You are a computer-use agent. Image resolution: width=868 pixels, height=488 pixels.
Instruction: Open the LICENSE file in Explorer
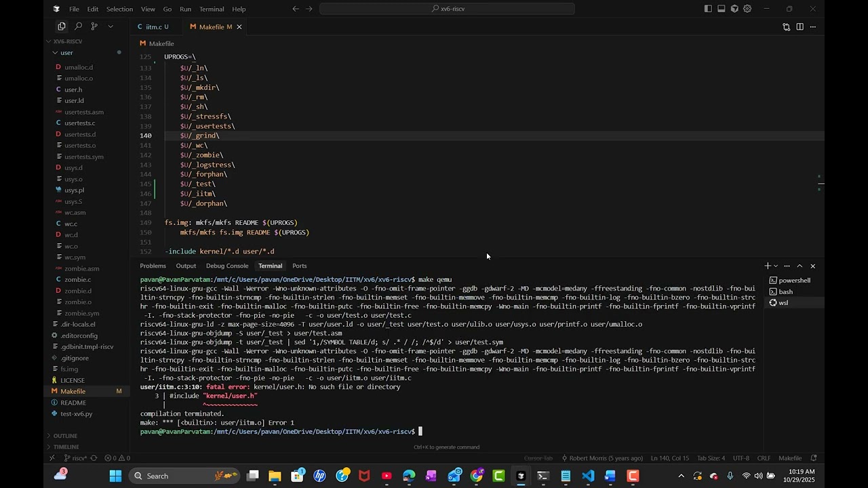coord(73,380)
